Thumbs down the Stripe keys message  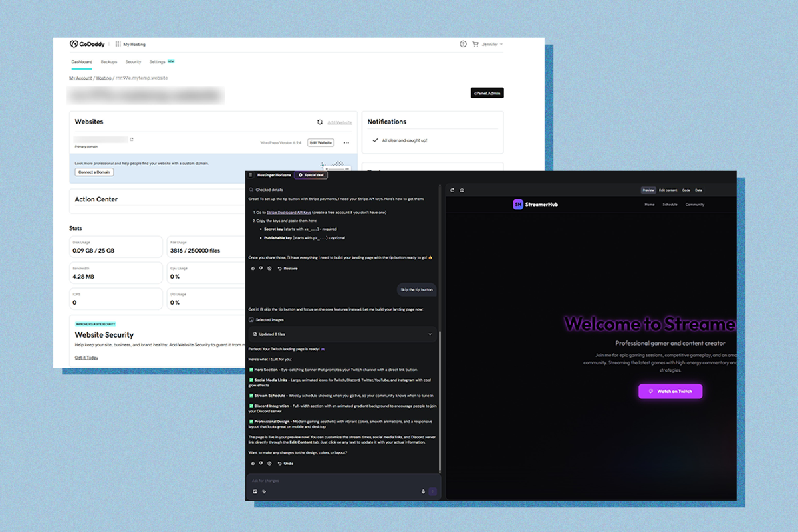[x=261, y=268]
